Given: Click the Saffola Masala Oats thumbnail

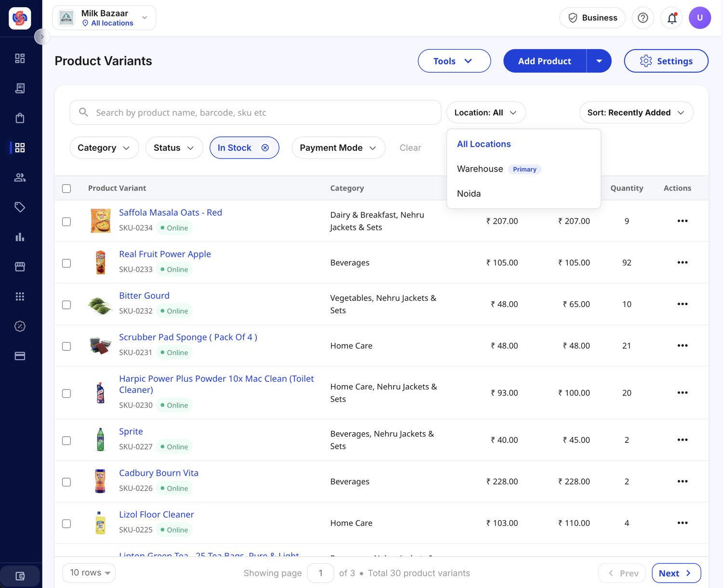Looking at the screenshot, I should (x=100, y=221).
